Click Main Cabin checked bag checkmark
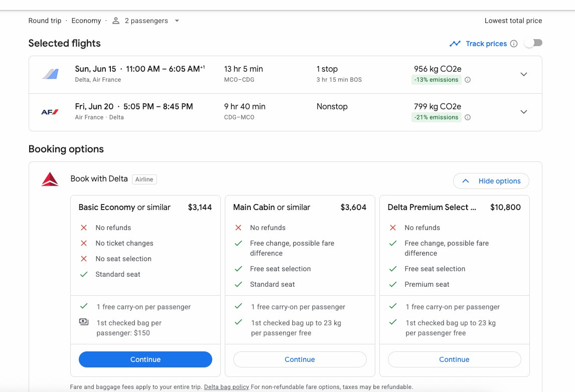 (238, 322)
